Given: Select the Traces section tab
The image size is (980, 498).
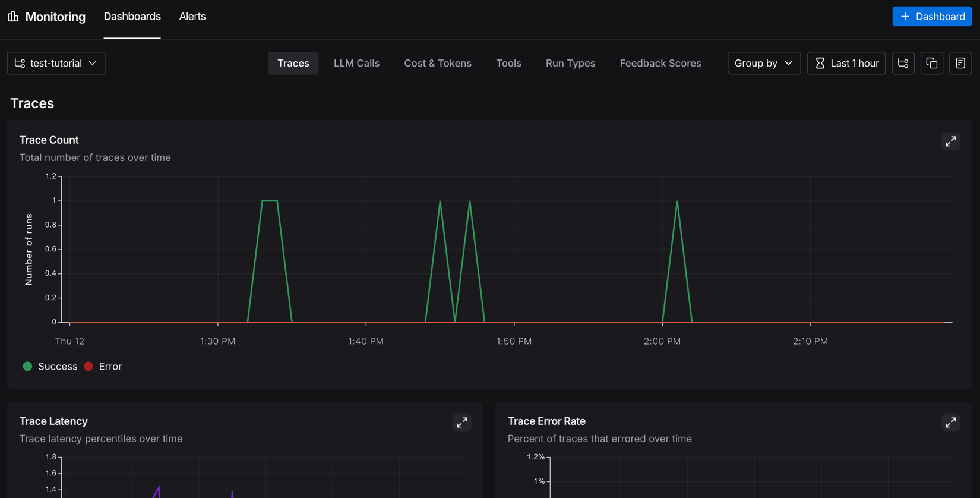Looking at the screenshot, I should tap(293, 63).
